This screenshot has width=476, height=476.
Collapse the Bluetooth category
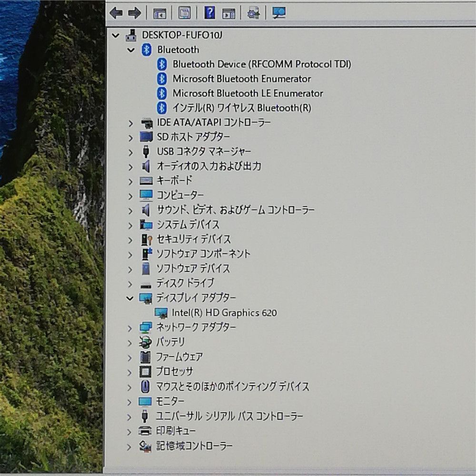pos(131,50)
